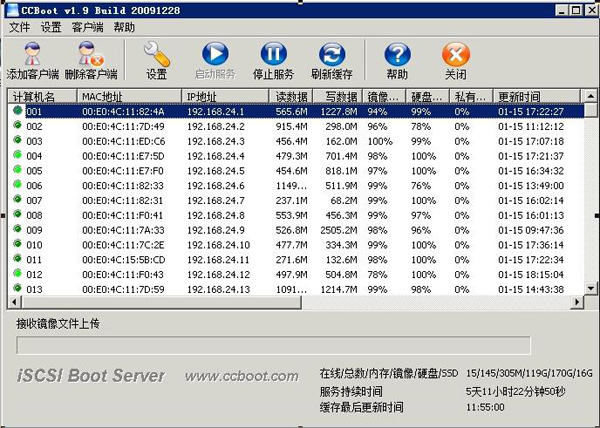Screen dimensions: 600x428
Task: Open 设置 wrench settings toolbar icon
Action: 157,54
